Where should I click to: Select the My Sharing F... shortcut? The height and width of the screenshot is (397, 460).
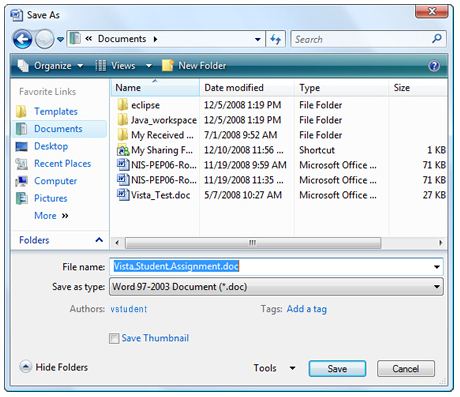[x=162, y=150]
